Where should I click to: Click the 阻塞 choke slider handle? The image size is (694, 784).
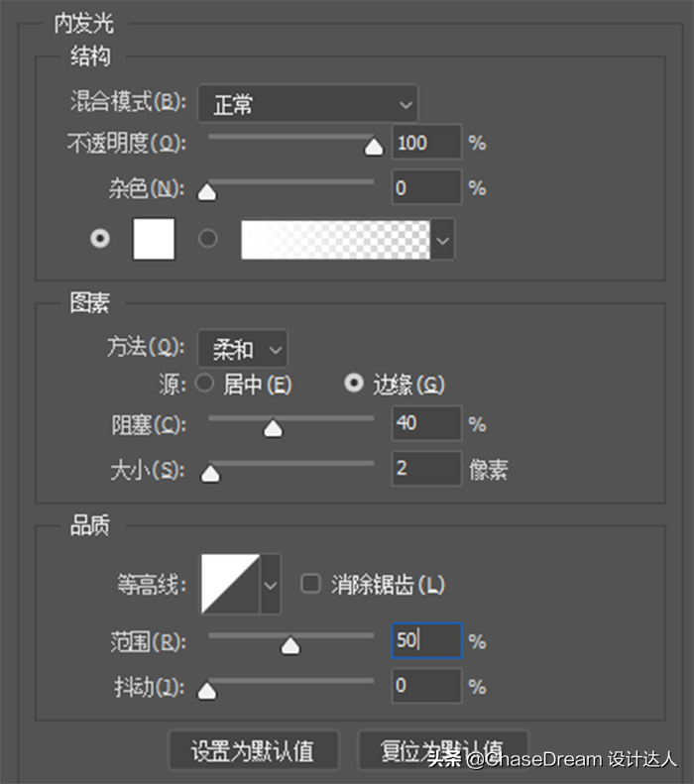[x=273, y=429]
